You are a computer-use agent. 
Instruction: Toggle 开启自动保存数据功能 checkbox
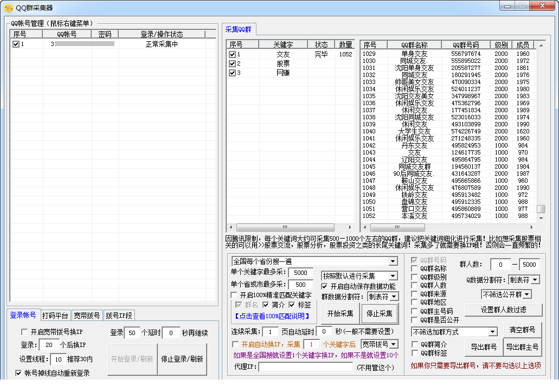pyautogui.click(x=324, y=286)
